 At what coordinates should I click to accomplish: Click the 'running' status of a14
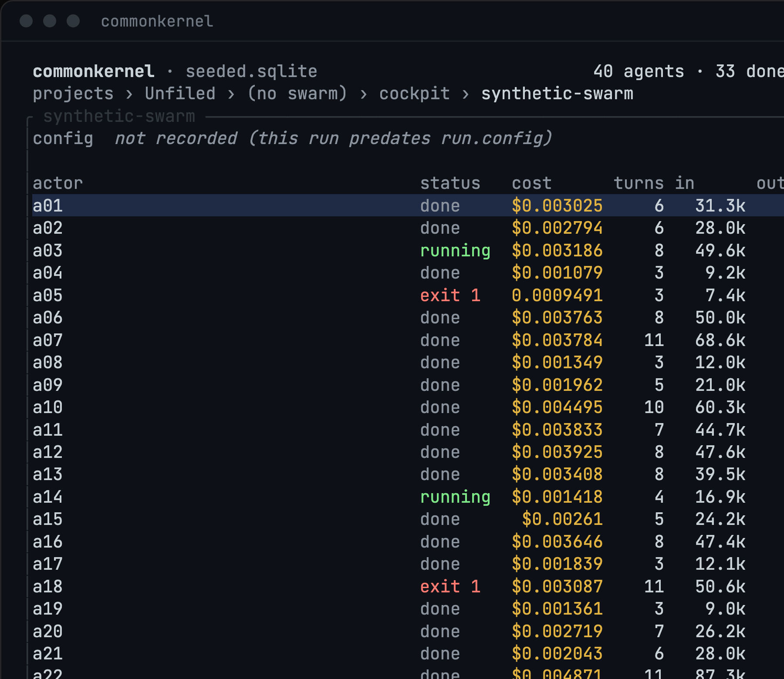point(455,497)
